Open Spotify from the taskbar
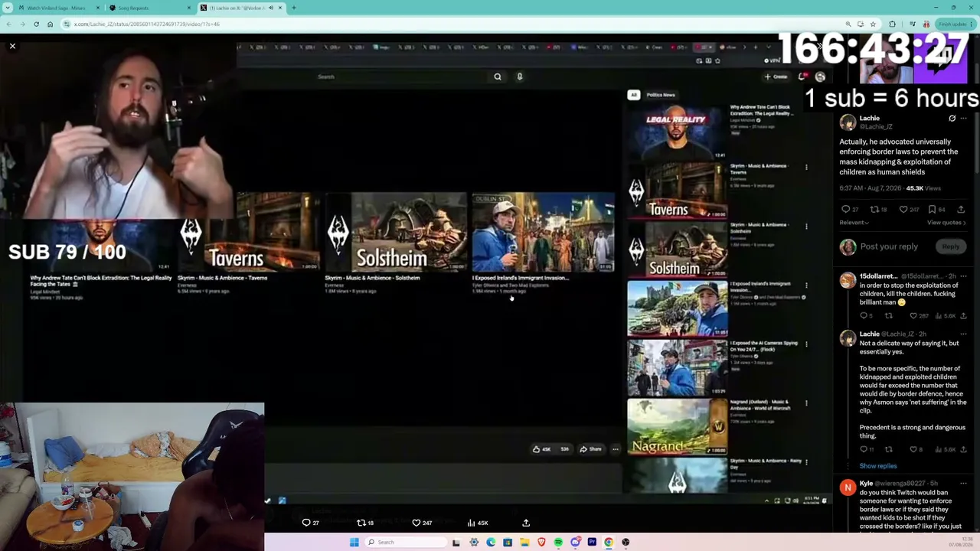 pos(558,542)
